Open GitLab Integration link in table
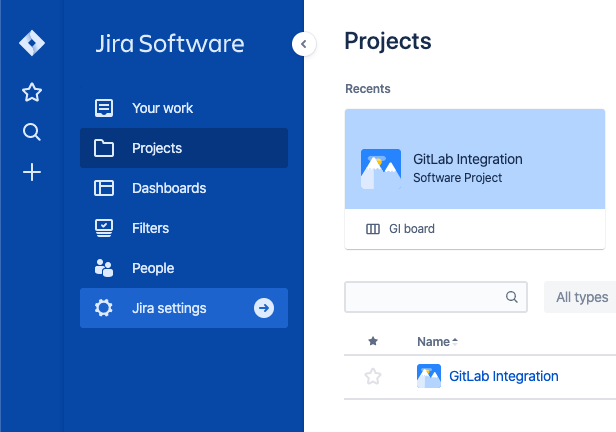Image resolution: width=616 pixels, height=432 pixels. (x=503, y=376)
